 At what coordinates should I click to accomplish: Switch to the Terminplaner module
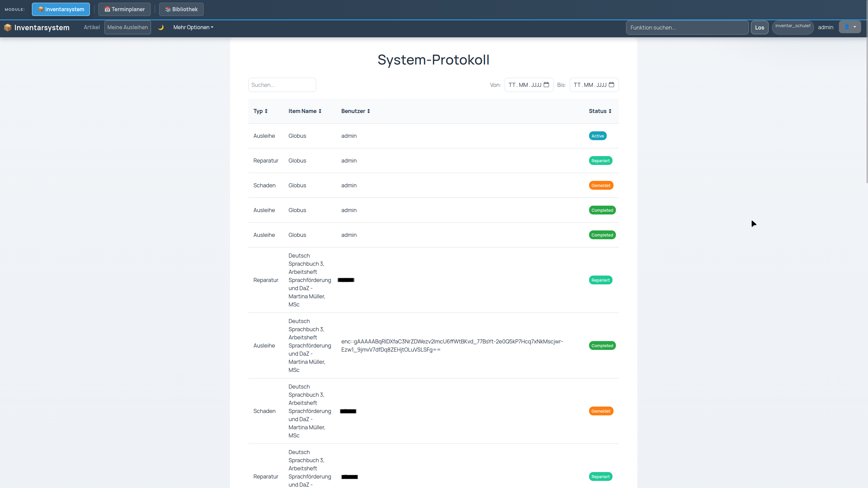125,9
